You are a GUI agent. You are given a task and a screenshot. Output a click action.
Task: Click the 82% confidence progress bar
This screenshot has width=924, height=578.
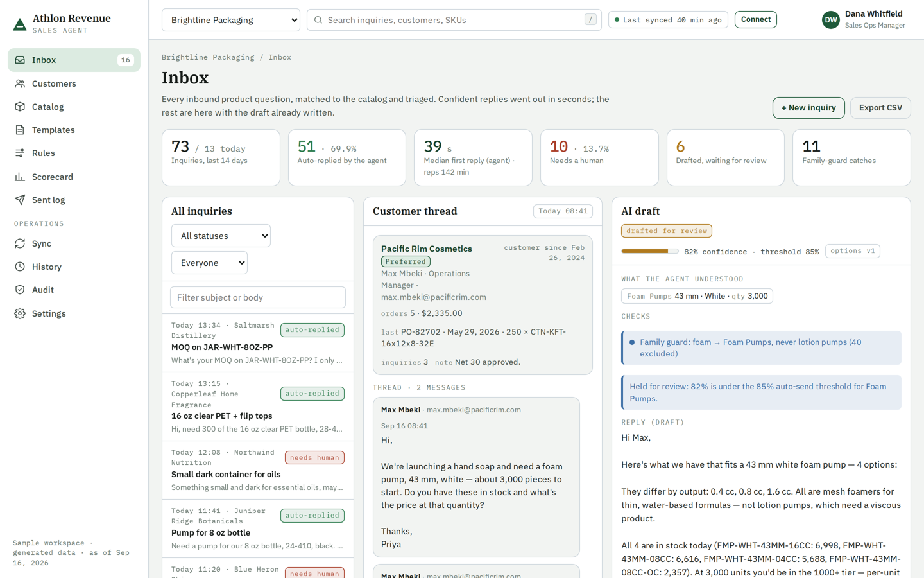coord(649,251)
